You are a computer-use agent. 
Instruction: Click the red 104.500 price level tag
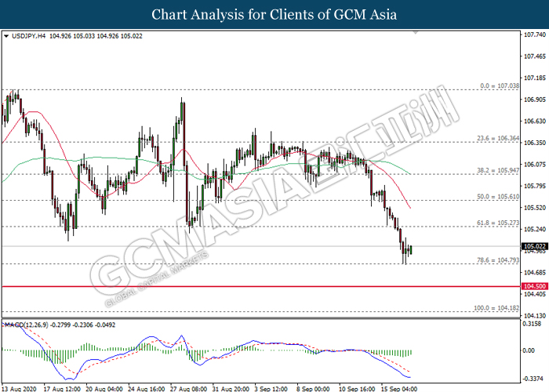pos(535,286)
